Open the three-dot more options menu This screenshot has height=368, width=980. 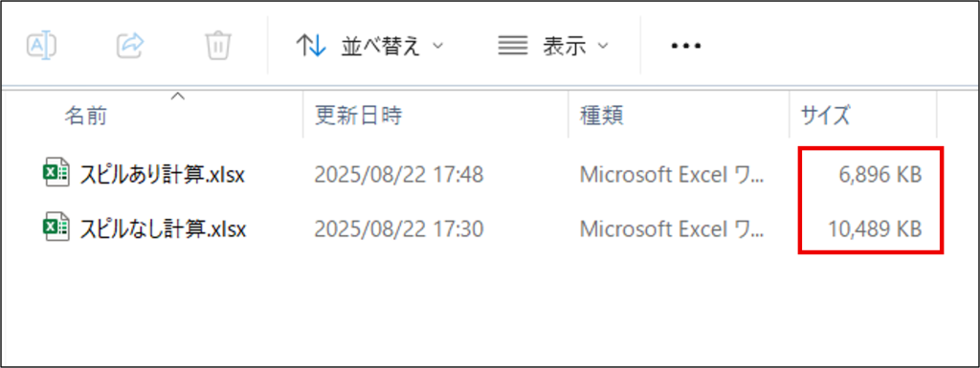[x=685, y=46]
